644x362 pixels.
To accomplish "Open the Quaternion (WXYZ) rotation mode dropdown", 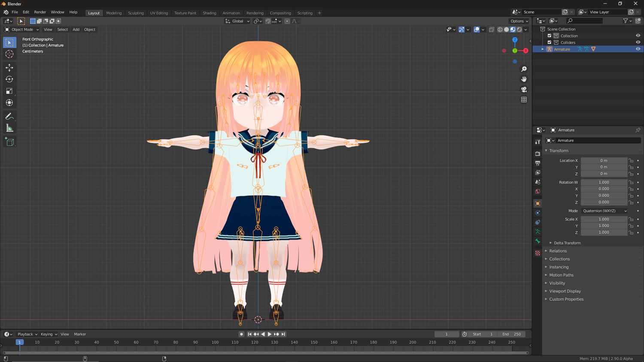I will (x=604, y=211).
